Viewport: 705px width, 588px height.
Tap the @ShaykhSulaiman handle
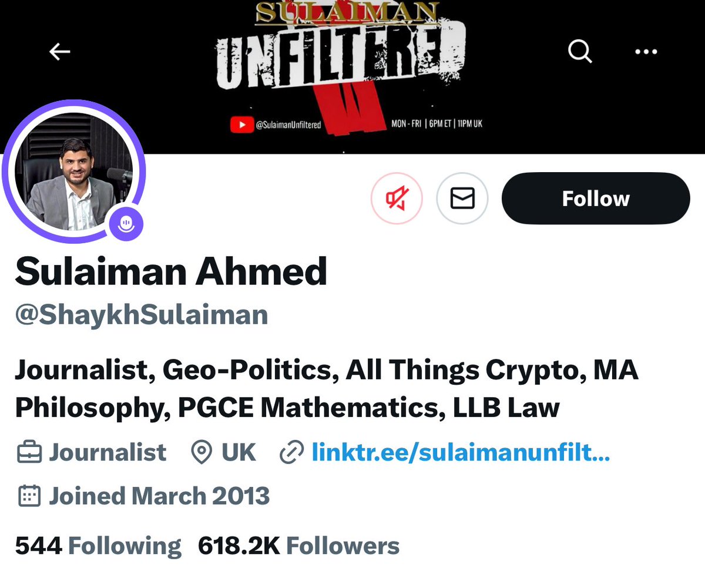142,314
